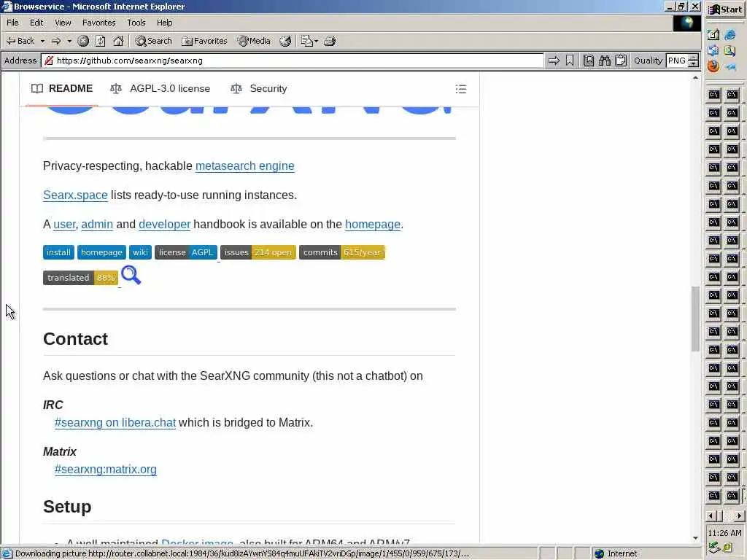The width and height of the screenshot is (747, 560).
Task: Open the Media toolbar button
Action: (255, 41)
